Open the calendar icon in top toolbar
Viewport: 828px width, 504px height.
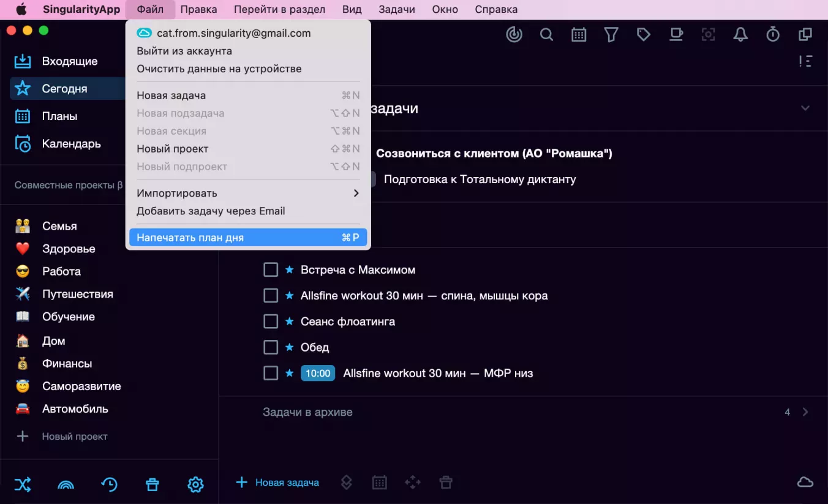click(579, 35)
